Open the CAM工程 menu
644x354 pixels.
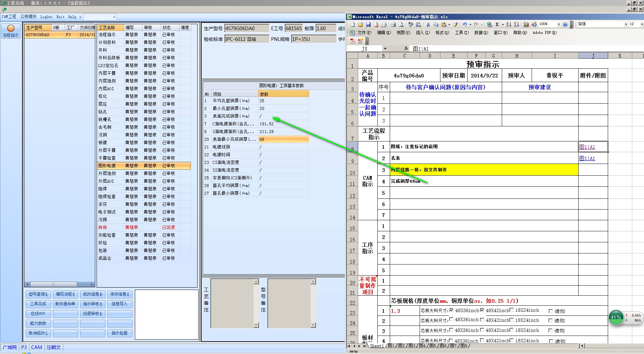[9, 16]
